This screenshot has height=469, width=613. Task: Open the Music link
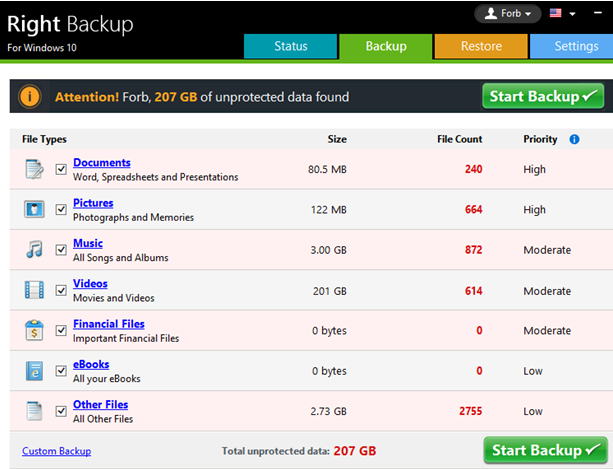[x=88, y=243]
